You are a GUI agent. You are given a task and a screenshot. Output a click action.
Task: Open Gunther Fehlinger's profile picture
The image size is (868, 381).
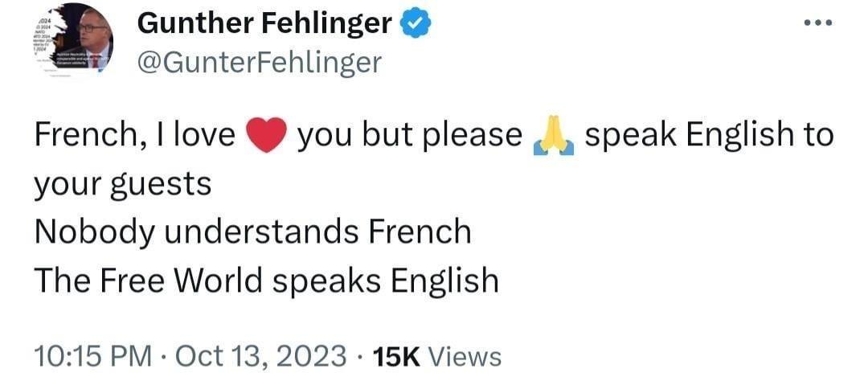[75, 41]
